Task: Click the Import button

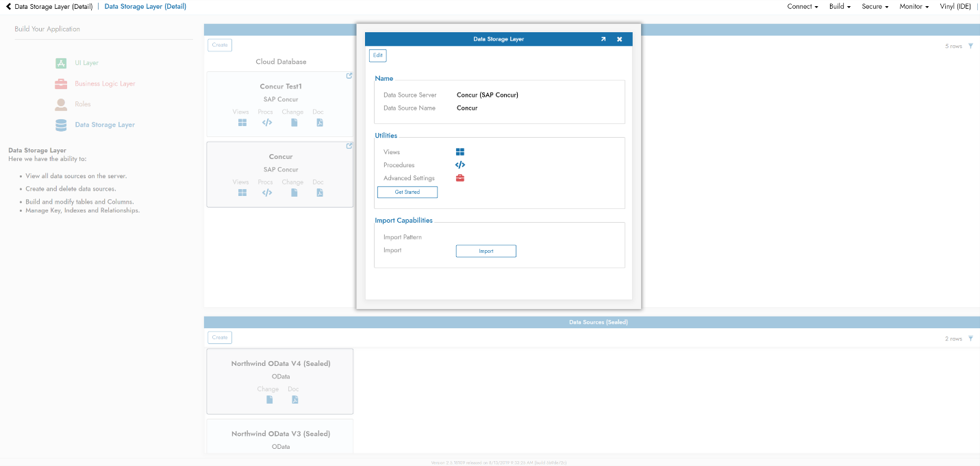Action: [486, 252]
